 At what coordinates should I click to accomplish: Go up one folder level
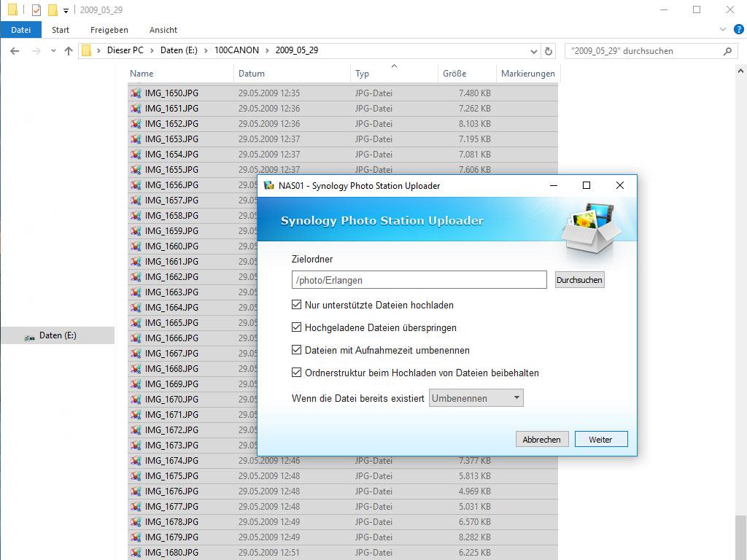[x=69, y=51]
